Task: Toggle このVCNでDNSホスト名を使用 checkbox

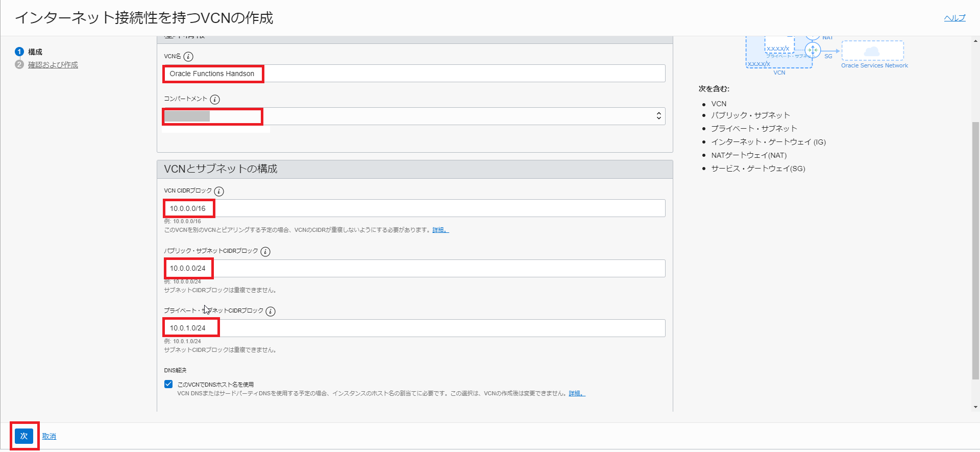Action: coord(168,384)
